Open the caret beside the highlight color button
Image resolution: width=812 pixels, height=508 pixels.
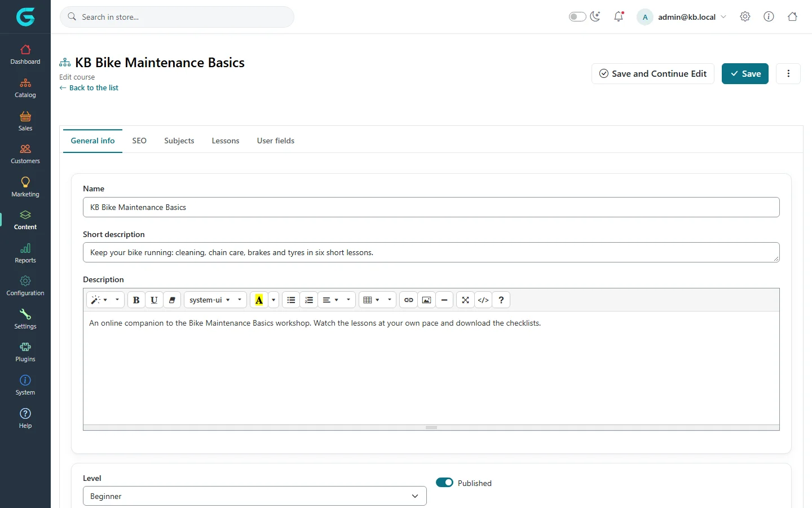273,300
